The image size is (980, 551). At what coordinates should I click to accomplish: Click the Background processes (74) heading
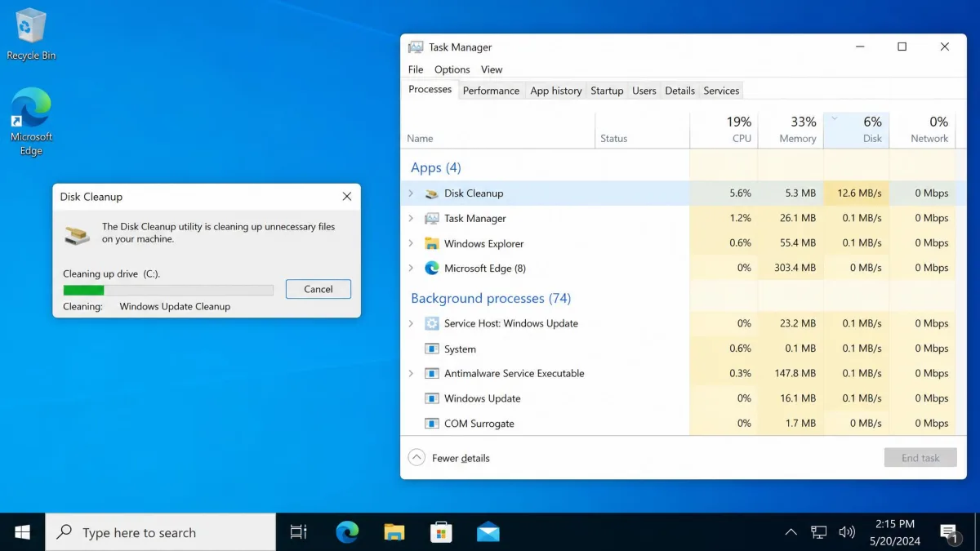click(x=491, y=298)
